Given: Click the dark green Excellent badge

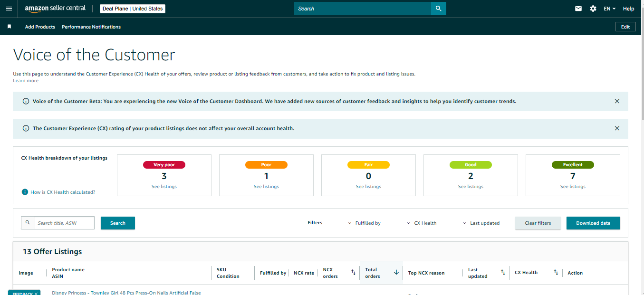Looking at the screenshot, I should [573, 165].
